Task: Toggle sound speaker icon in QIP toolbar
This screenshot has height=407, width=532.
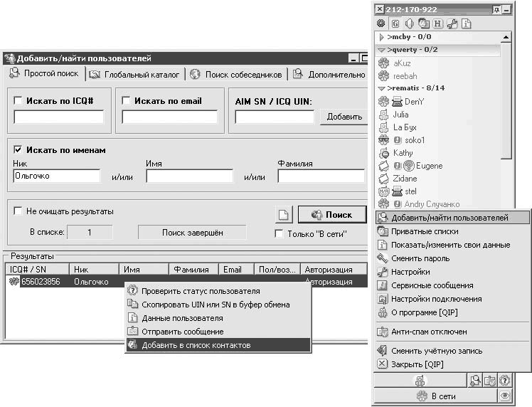Action: pos(410,23)
